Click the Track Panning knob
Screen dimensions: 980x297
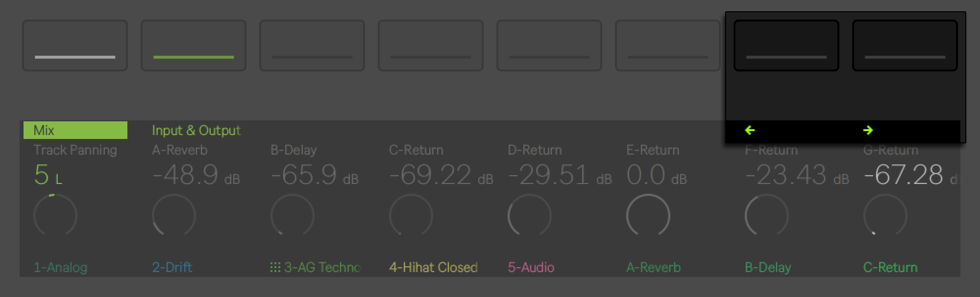(55, 215)
